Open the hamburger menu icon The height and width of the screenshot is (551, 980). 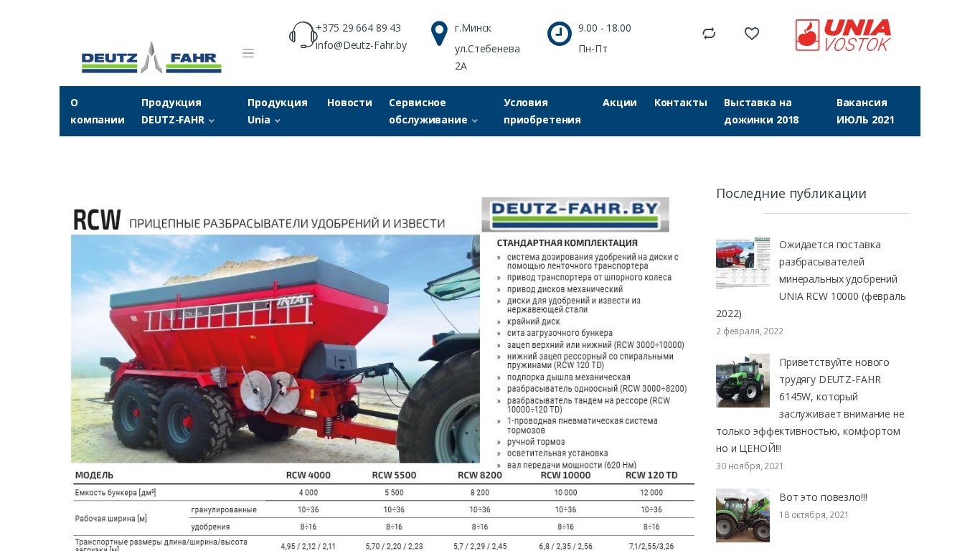pyautogui.click(x=248, y=53)
